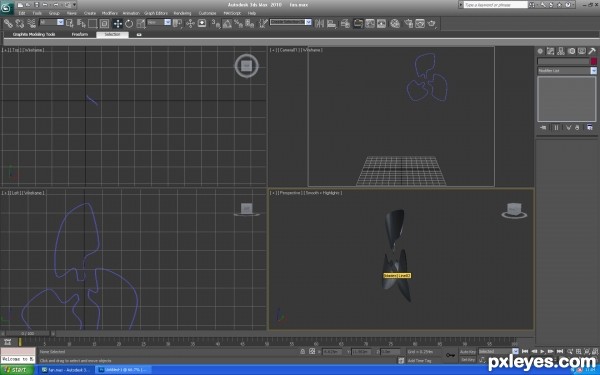The height and width of the screenshot is (375, 600).
Task: Open the Motion command panel tab
Action: tap(571, 51)
